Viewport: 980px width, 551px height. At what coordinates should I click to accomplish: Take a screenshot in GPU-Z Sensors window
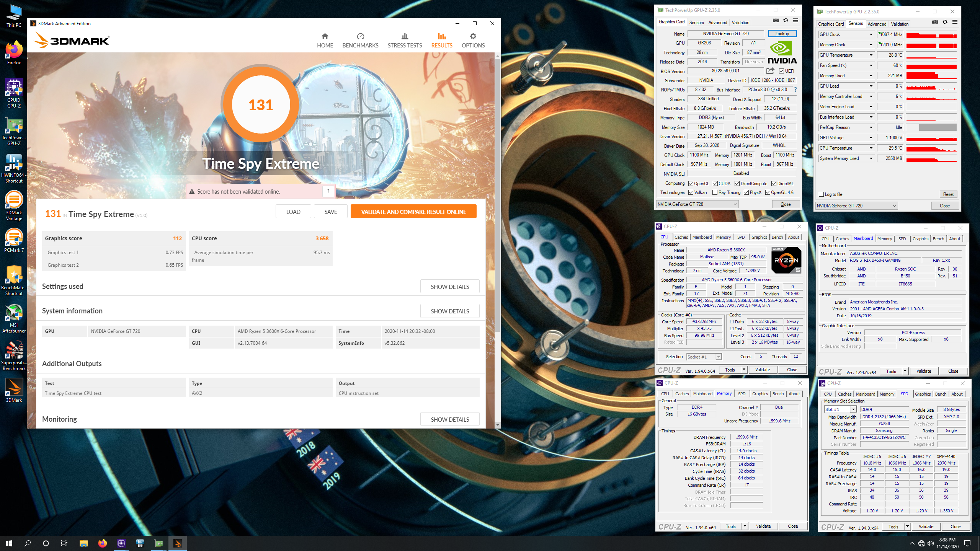tap(935, 22)
